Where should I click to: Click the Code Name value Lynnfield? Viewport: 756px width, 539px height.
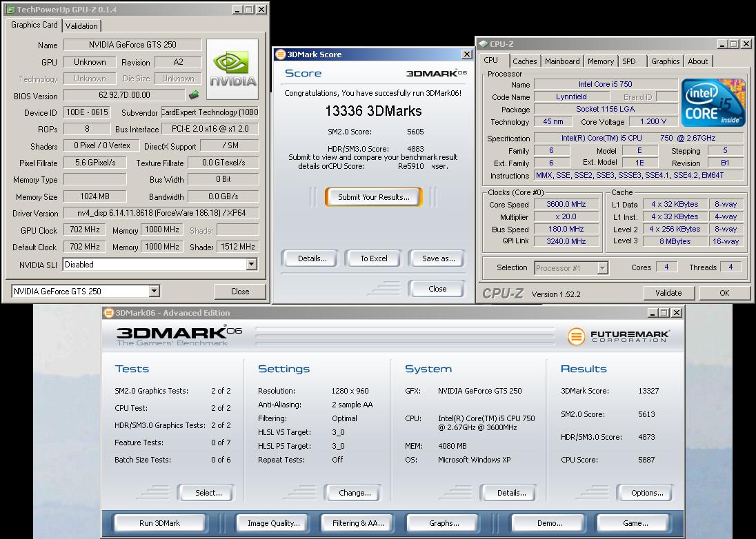571,96
